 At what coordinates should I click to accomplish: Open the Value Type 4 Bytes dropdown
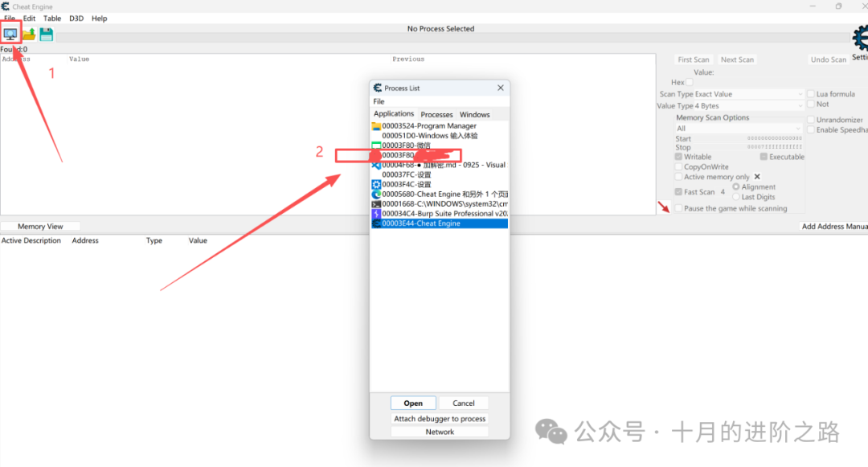click(747, 105)
